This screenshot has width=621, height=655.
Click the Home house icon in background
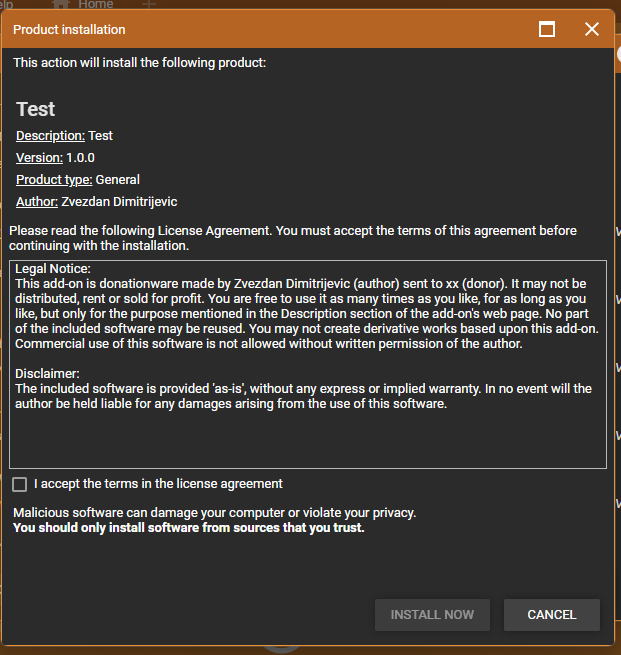61,5
